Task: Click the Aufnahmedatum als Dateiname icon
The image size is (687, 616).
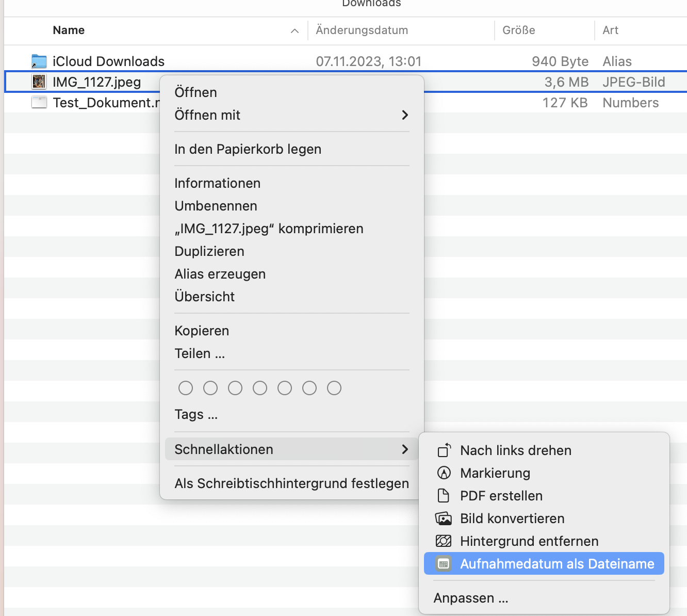Action: coord(444,564)
